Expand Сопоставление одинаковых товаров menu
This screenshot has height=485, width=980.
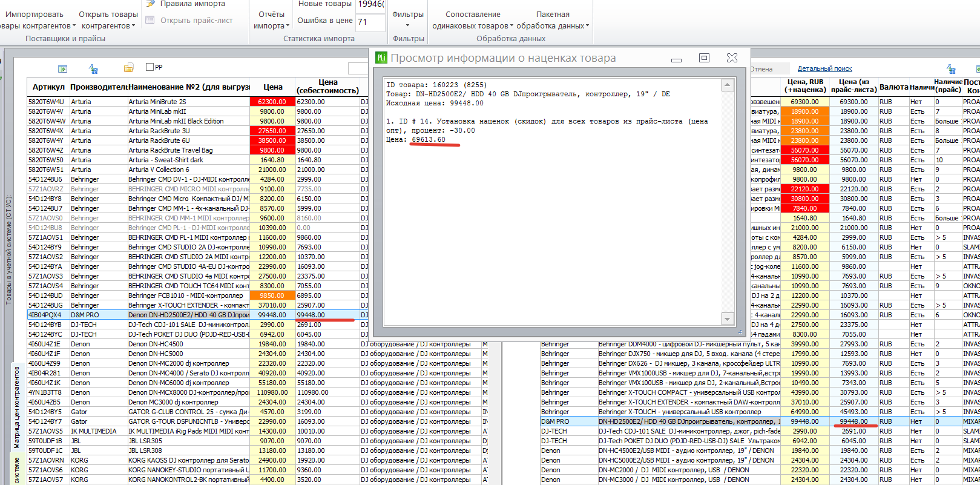(473, 20)
